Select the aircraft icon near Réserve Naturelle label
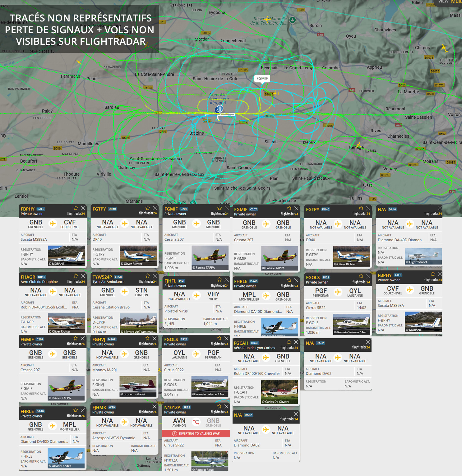The image size is (462, 476). 267,20
